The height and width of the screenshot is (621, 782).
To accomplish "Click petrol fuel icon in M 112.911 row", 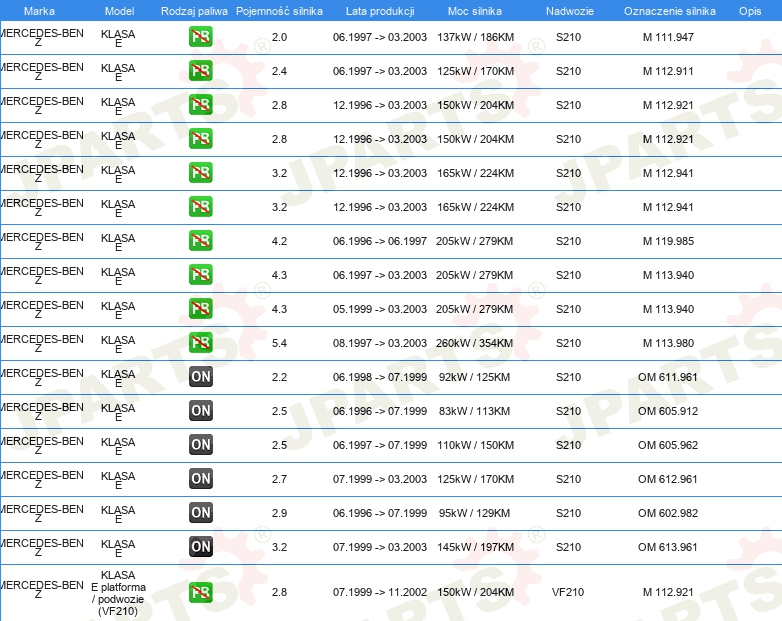I will point(200,71).
